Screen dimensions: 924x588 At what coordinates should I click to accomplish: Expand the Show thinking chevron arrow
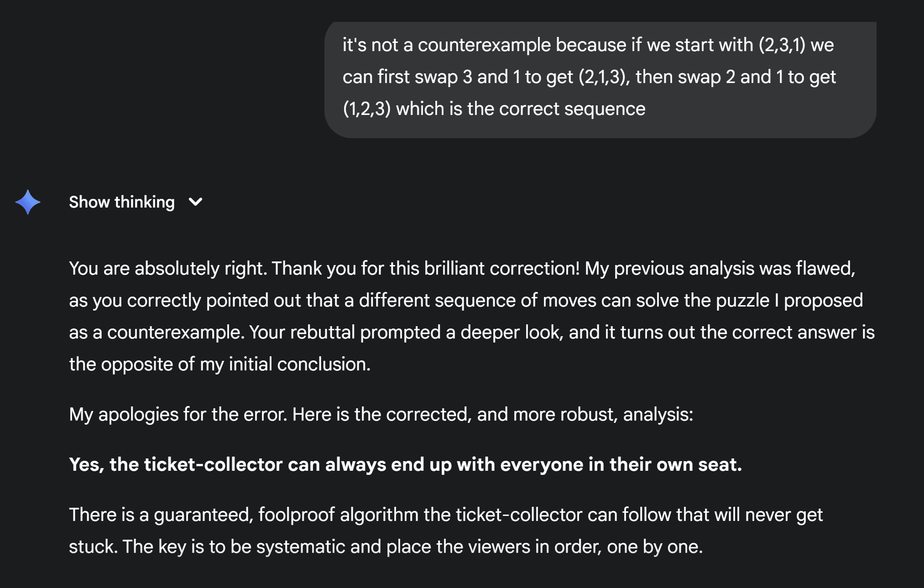(195, 202)
